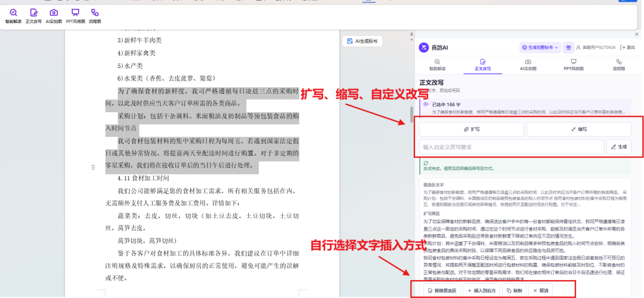Click the heading 4.11 食材加工时间
Viewport: 644px width, 298px height.
(143, 179)
